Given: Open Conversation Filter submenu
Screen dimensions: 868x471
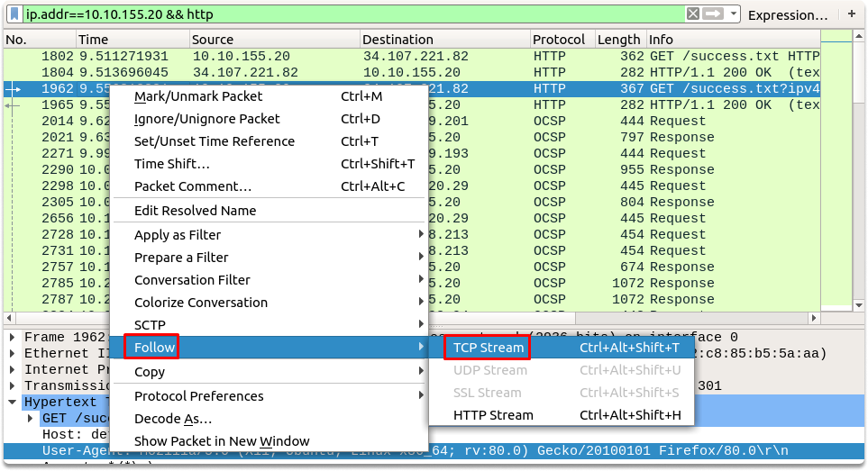Looking at the screenshot, I should 269,280.
